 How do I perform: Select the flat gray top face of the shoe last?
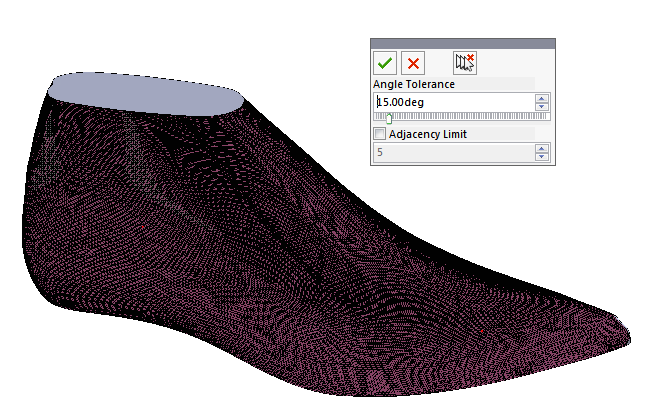[145, 90]
